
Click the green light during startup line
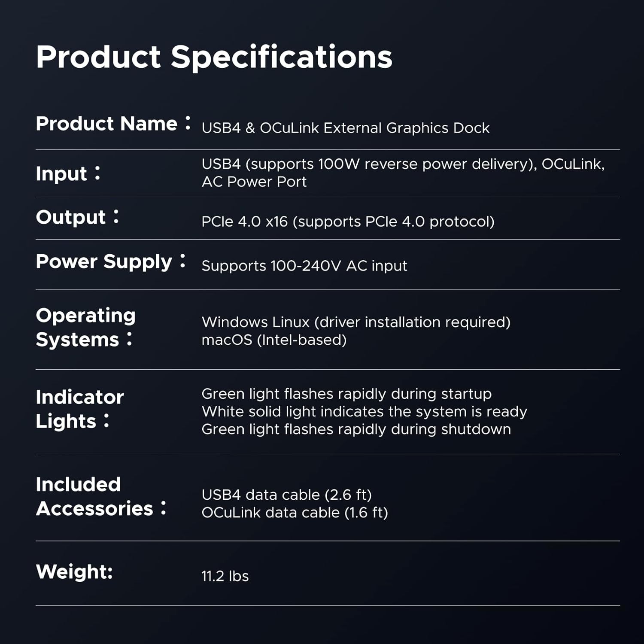[x=346, y=394]
